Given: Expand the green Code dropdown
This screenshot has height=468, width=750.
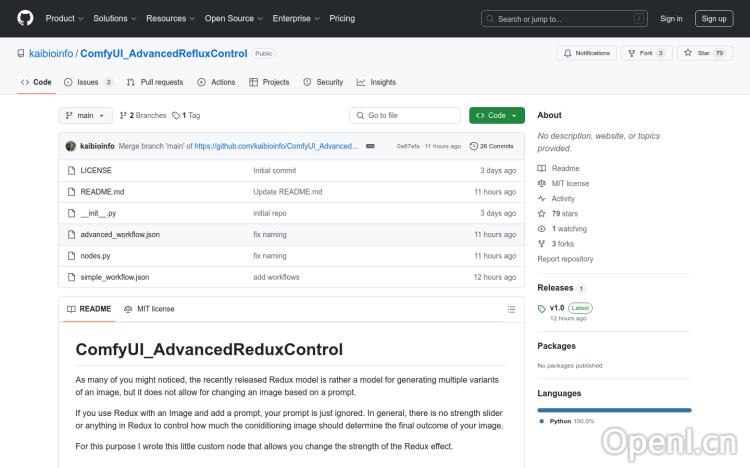Looking at the screenshot, I should click(x=496, y=116).
